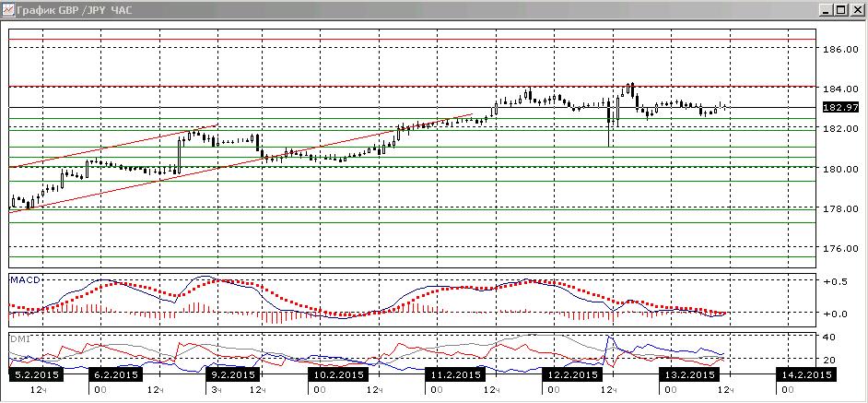
Task: Click the +0.5 MACD scale label
Action: pos(836,281)
